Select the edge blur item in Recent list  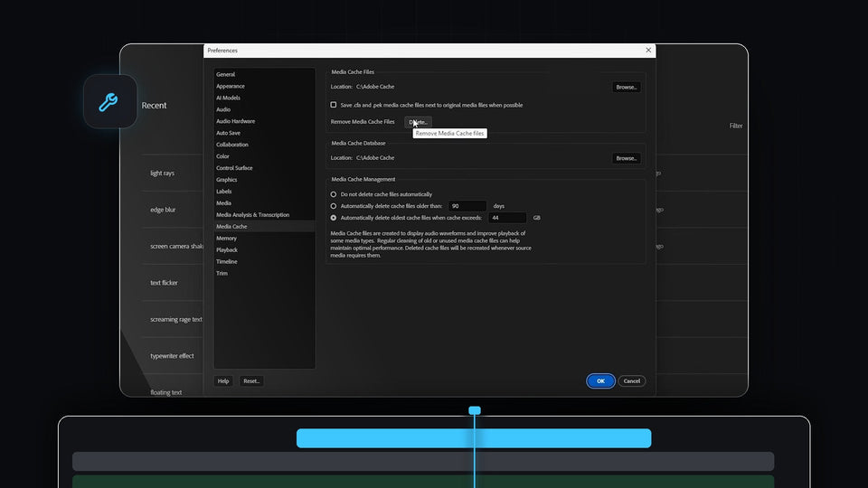(163, 210)
